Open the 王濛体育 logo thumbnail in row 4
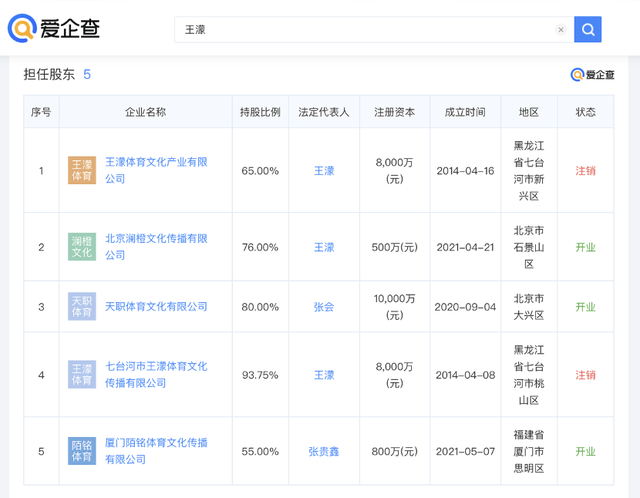The image size is (640, 498). [x=82, y=374]
